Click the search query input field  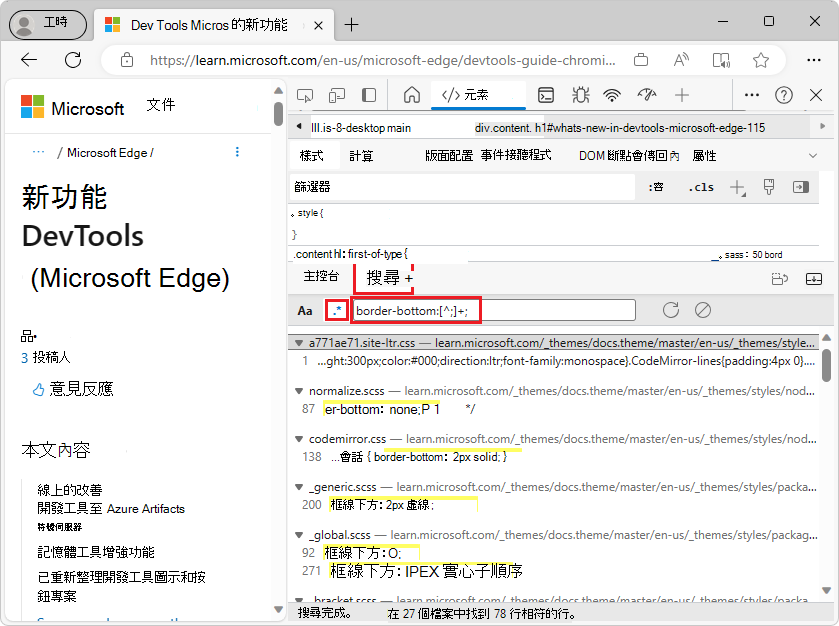(x=494, y=310)
